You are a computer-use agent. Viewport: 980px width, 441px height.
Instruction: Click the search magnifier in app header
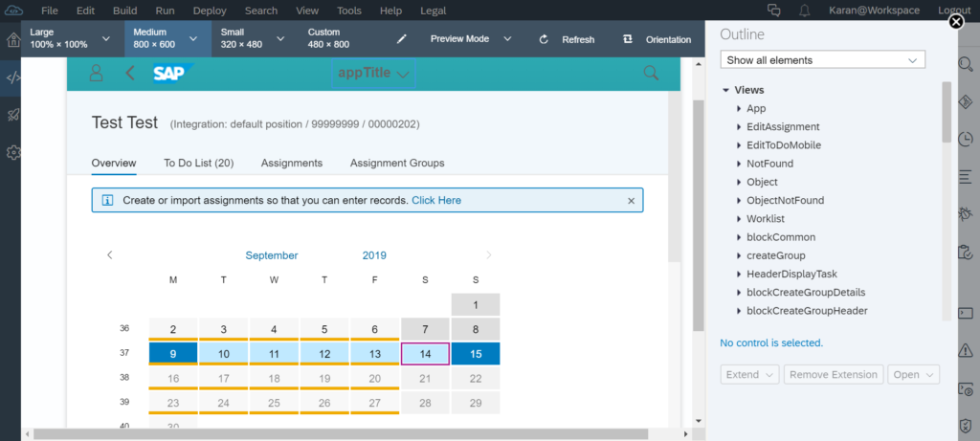point(651,73)
